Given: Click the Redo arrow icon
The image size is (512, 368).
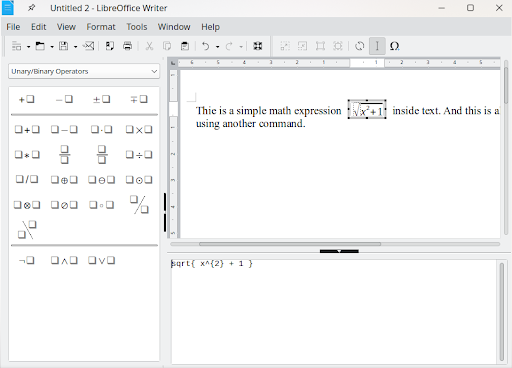Looking at the screenshot, I should 229,46.
